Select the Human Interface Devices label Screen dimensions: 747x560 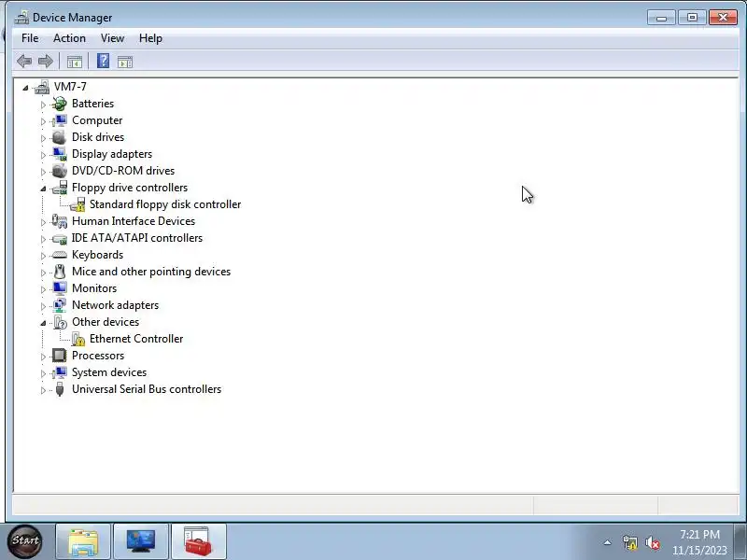[x=134, y=221]
